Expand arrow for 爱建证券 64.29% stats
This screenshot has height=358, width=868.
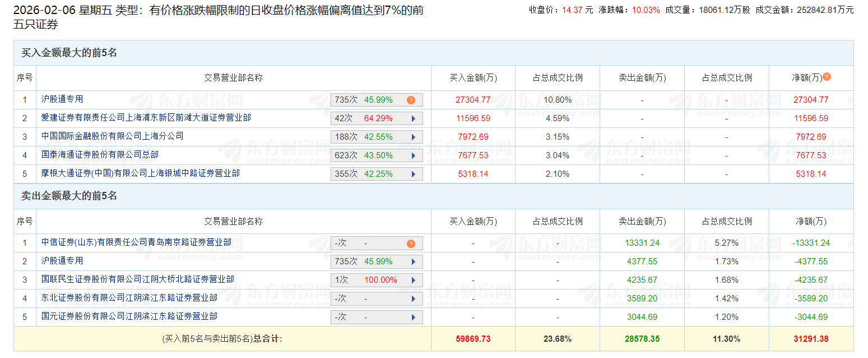414,118
